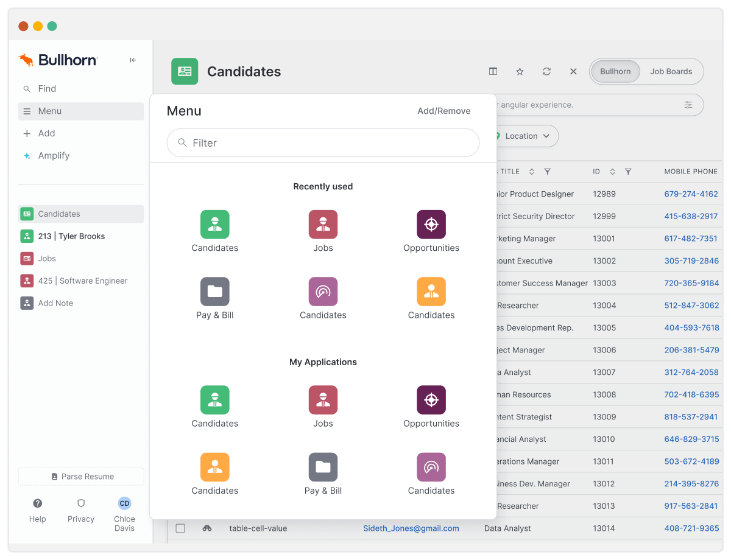Collapse the left sidebar with arrow icon
This screenshot has height=560, width=731.
point(133,60)
